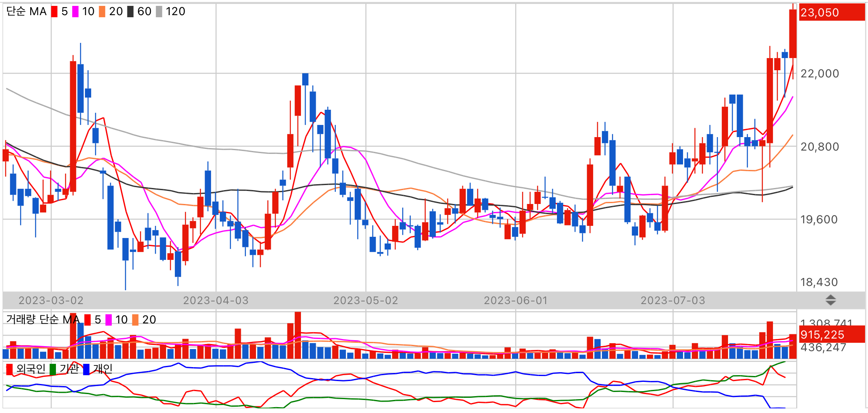Image resolution: width=868 pixels, height=413 pixels.
Task: Click the 18,430 low price label
Action: [819, 282]
